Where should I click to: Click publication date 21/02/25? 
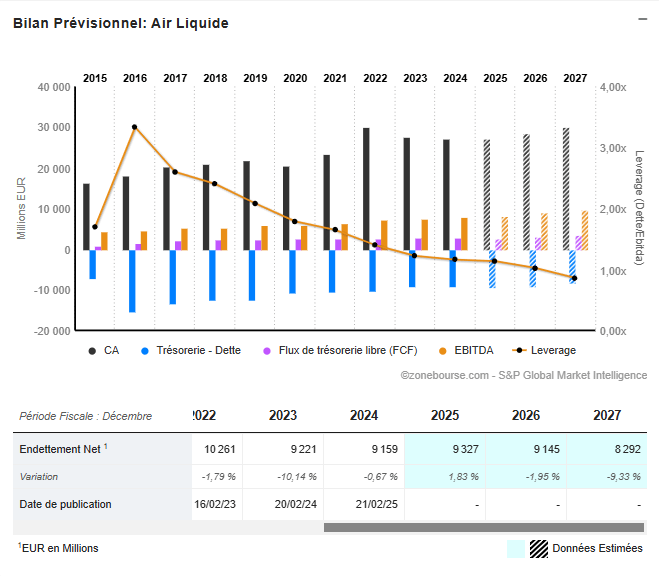(377, 504)
